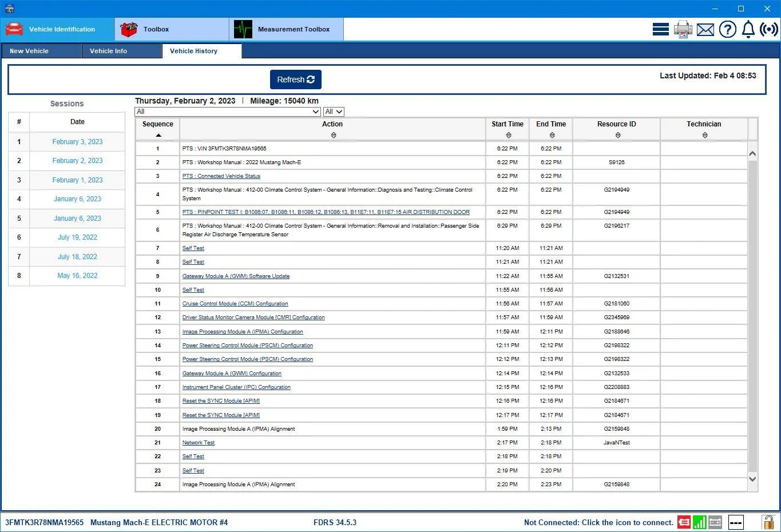The height and width of the screenshot is (532, 781).
Task: Click the wireless broadcast icon
Action: (769, 29)
